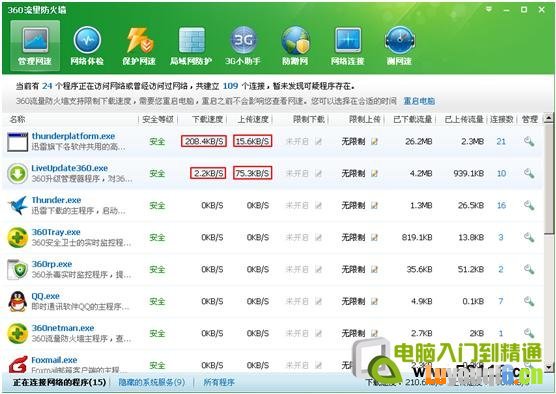Image resolution: width=556 pixels, height=394 pixels.
Task: Click the 重启电脑 restart link
Action: pyautogui.click(x=419, y=101)
